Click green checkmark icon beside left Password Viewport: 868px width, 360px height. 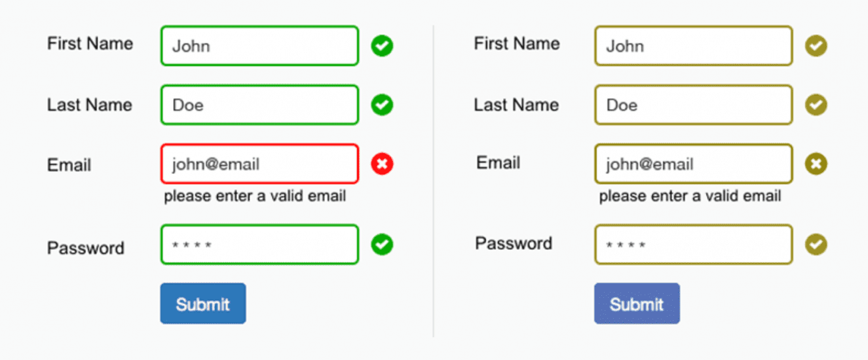click(382, 245)
